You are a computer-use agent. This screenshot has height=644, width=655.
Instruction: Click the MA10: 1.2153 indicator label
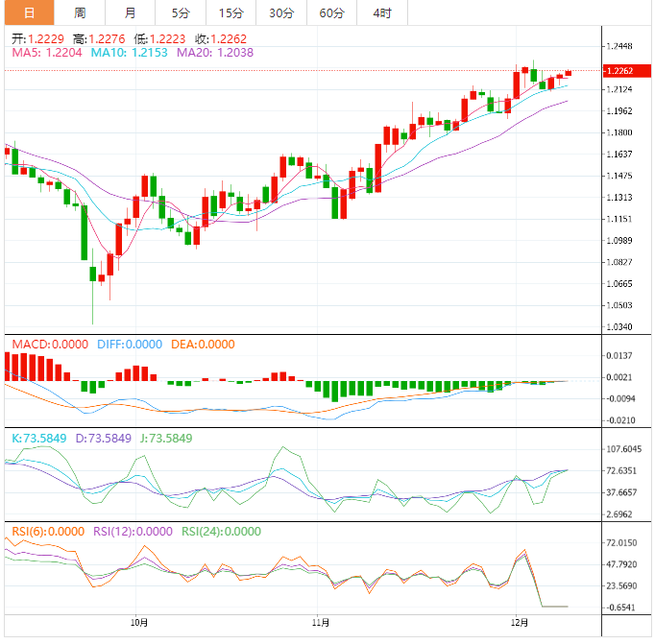[129, 53]
